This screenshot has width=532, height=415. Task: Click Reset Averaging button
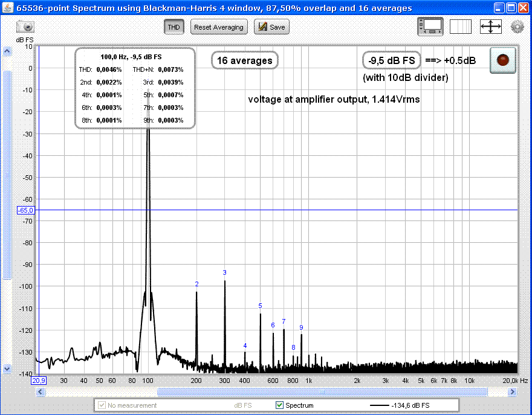pyautogui.click(x=219, y=27)
